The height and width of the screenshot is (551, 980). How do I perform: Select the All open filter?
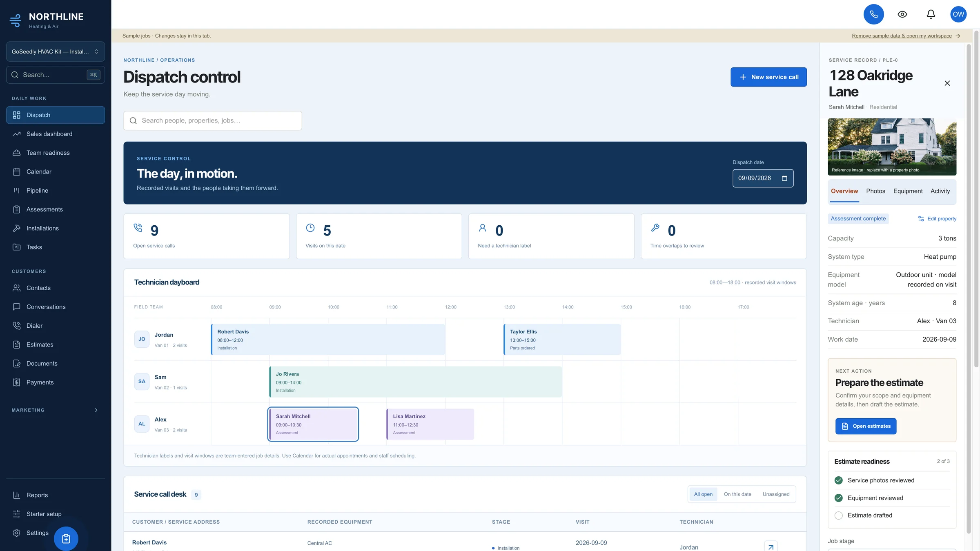(703, 494)
